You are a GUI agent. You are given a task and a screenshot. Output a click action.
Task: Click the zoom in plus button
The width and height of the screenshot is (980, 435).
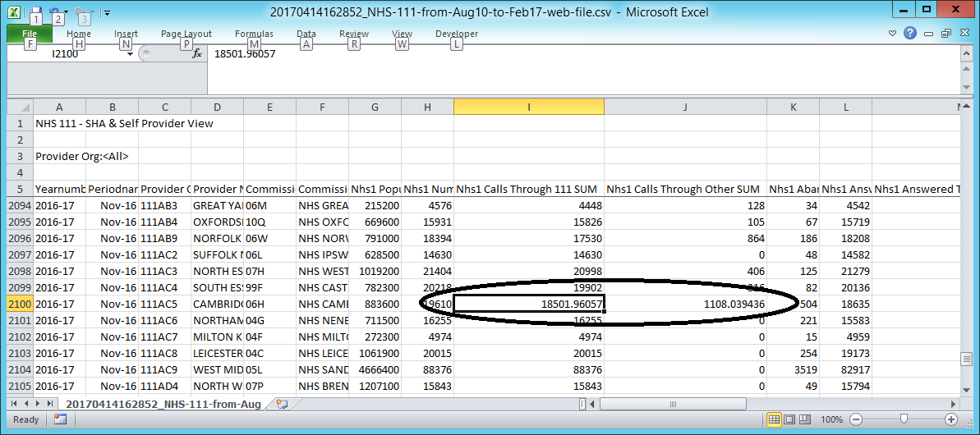coord(951,419)
